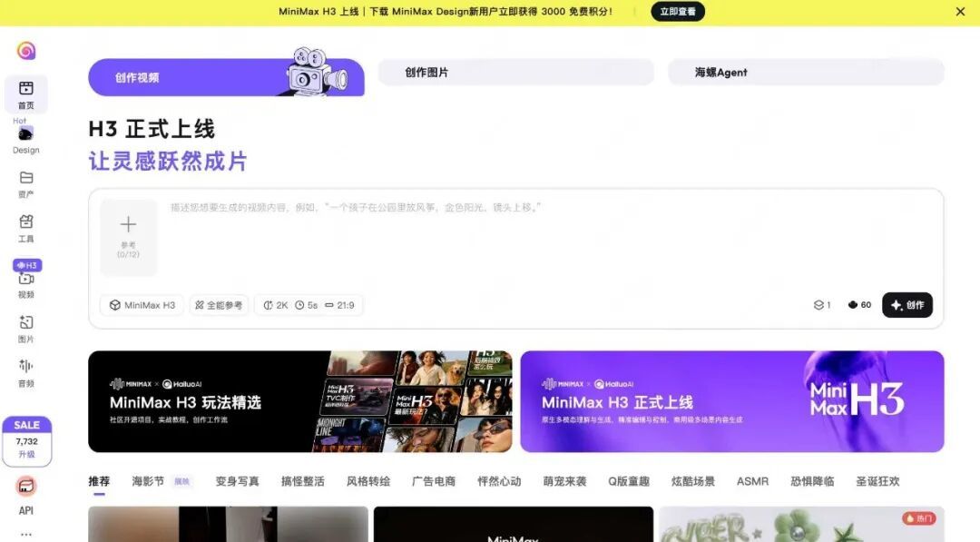
Task: Click the H3 badge above 视频
Action: (x=27, y=265)
